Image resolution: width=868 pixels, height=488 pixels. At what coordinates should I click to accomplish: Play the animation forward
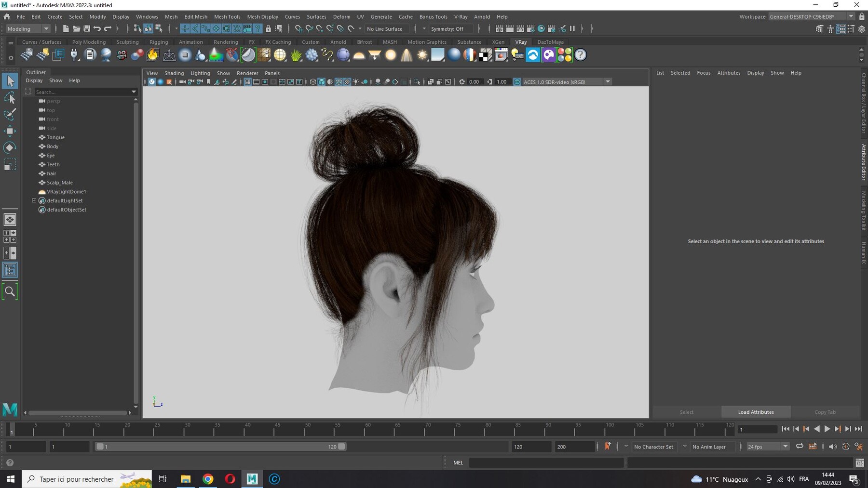point(827,429)
